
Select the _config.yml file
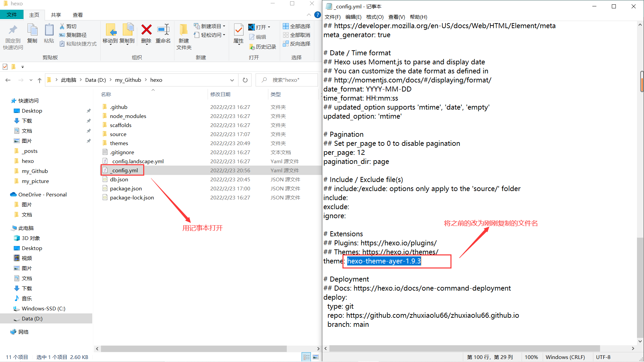(124, 170)
